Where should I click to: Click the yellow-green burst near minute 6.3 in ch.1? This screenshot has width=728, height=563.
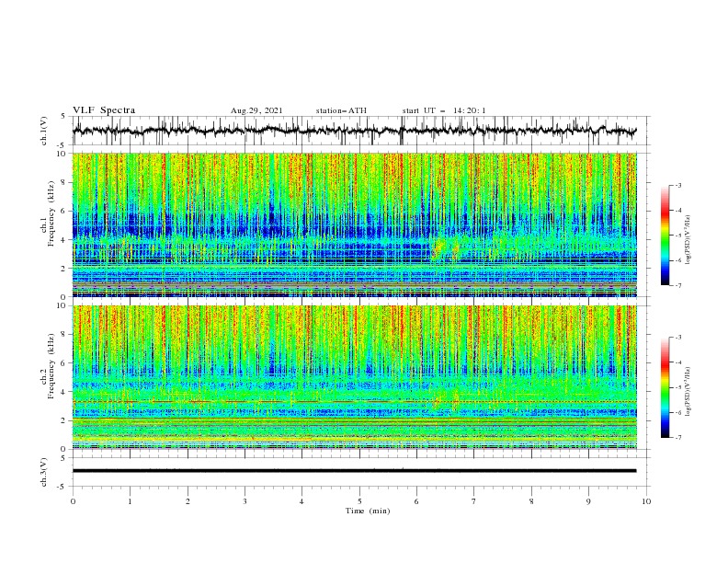pyautogui.click(x=438, y=247)
